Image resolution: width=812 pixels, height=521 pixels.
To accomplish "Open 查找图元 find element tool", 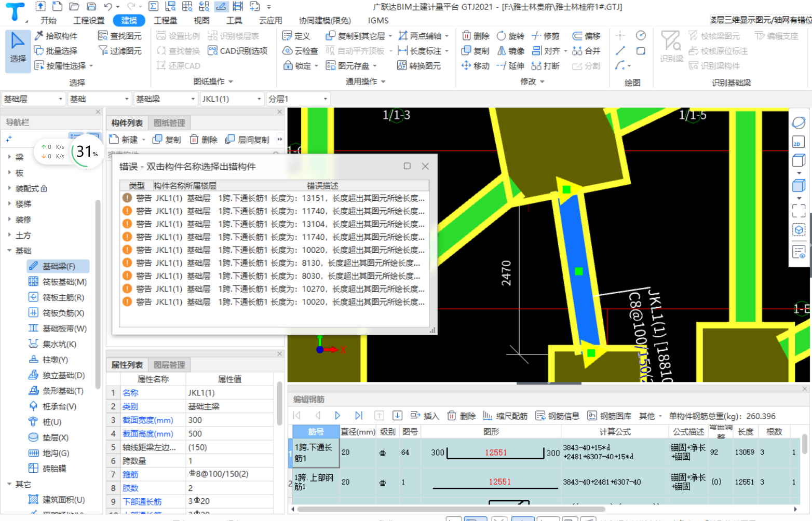I will [x=120, y=36].
